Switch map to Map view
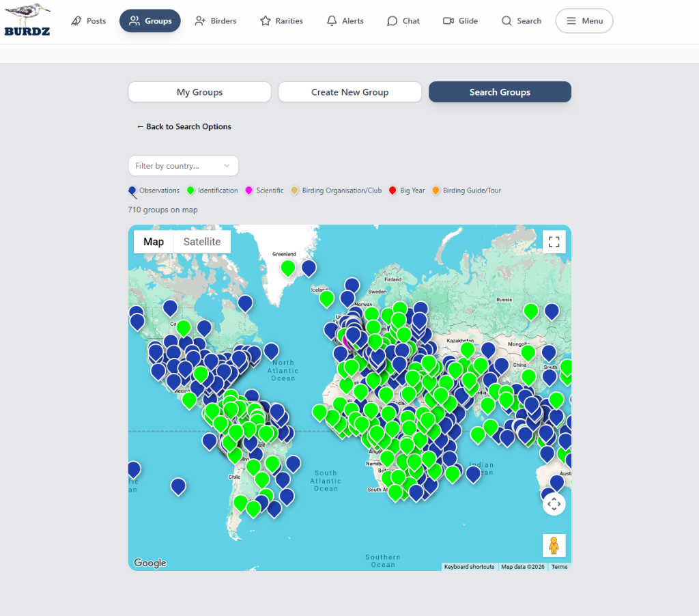The width and height of the screenshot is (699, 616). coord(154,242)
